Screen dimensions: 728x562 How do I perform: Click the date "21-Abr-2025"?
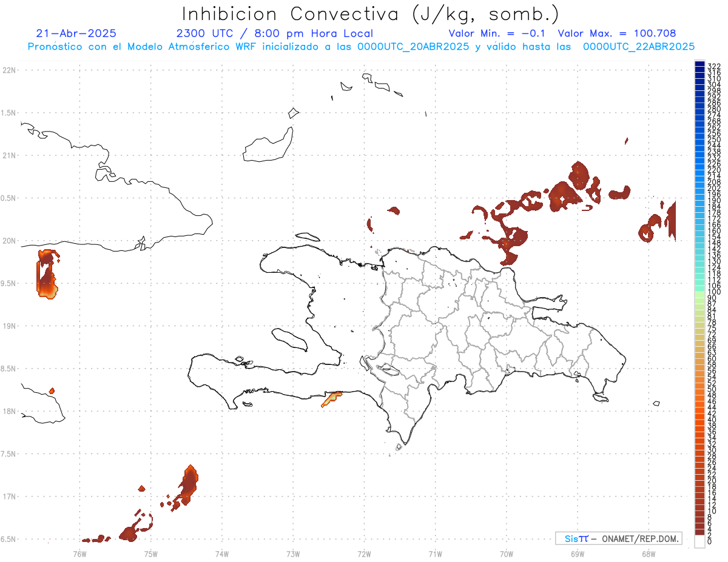click(76, 33)
